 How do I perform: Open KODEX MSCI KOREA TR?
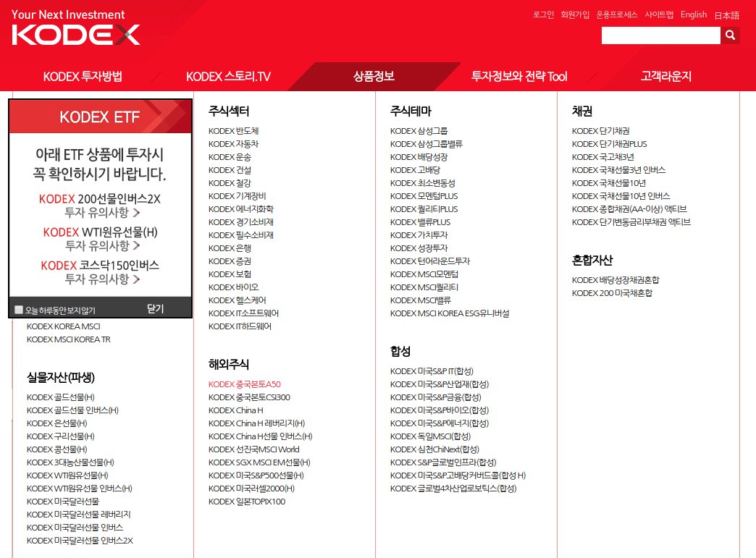(69, 339)
